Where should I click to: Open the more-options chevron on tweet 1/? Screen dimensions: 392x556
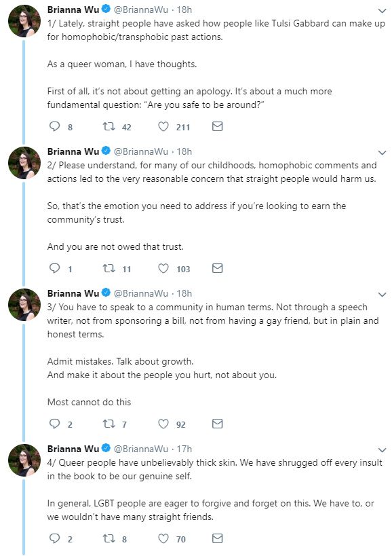point(382,11)
